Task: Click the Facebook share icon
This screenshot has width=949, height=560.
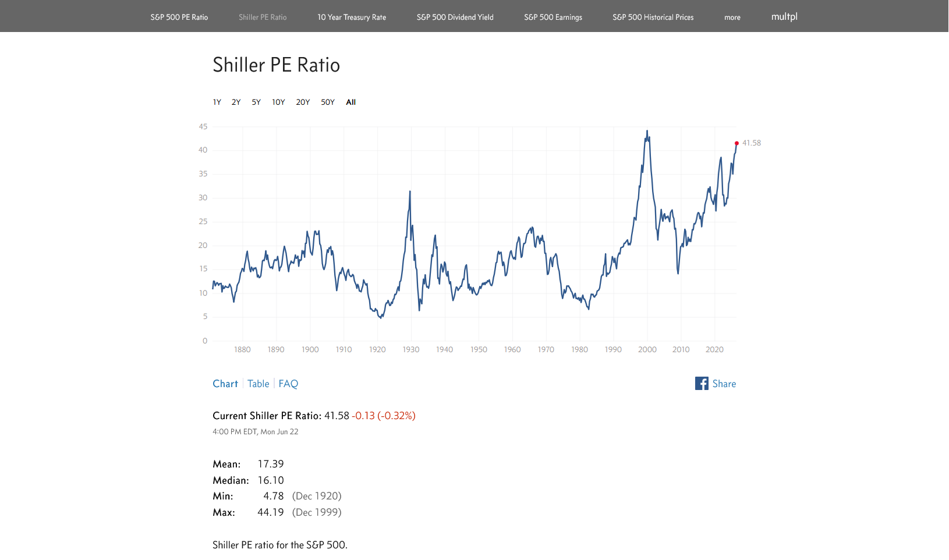Action: 702,384
